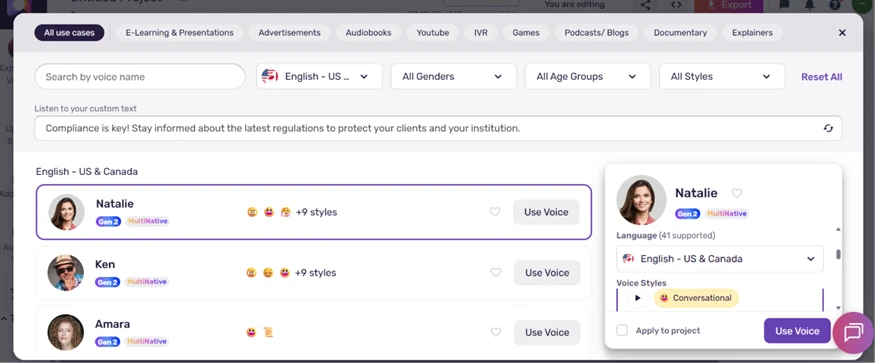
Task: Switch to Podcasts/ Blogs use case
Action: 597,32
